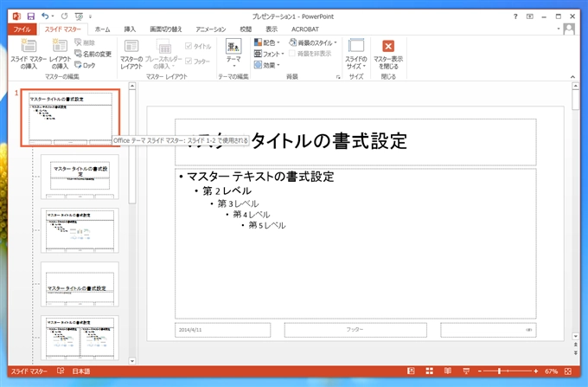Start Slide Show from status bar
Screen dimensions: 588x387
tap(466, 371)
